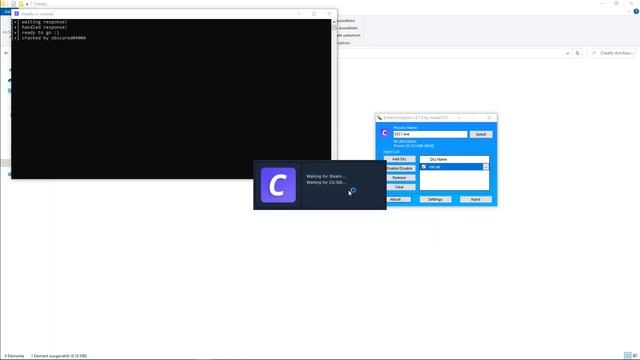Click the large purple C logo in the loader

click(x=278, y=185)
